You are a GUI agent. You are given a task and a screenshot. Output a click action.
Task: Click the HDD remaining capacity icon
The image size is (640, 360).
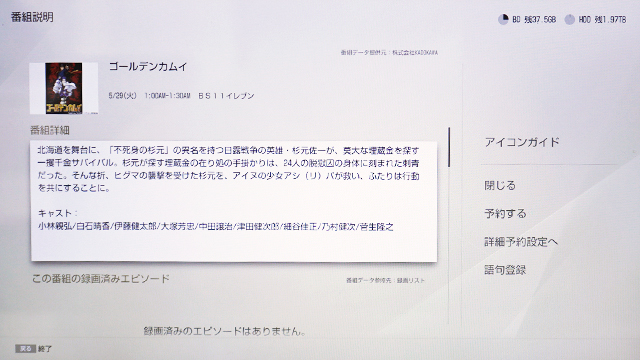coord(569,19)
